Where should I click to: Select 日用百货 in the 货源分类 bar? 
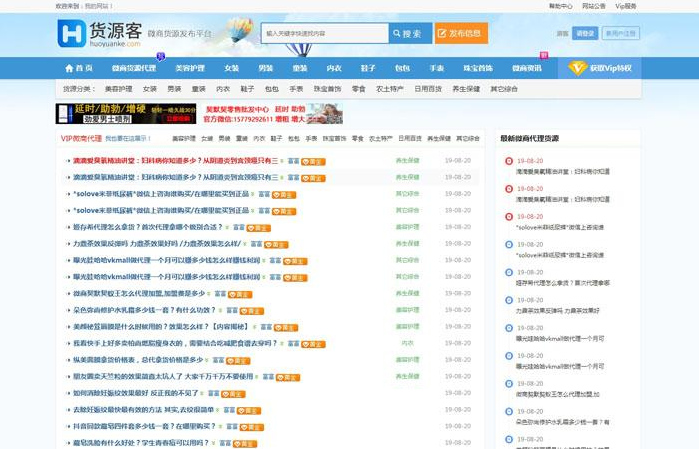428,89
